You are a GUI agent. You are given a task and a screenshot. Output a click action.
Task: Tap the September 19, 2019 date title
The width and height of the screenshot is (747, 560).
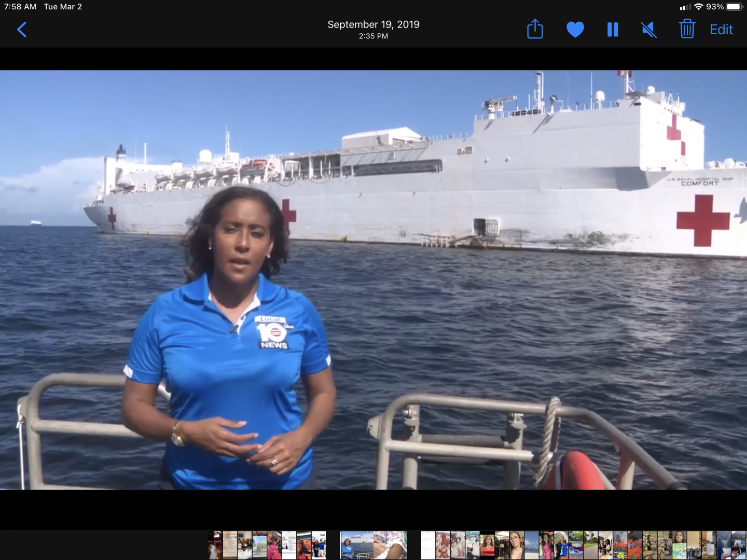(374, 24)
